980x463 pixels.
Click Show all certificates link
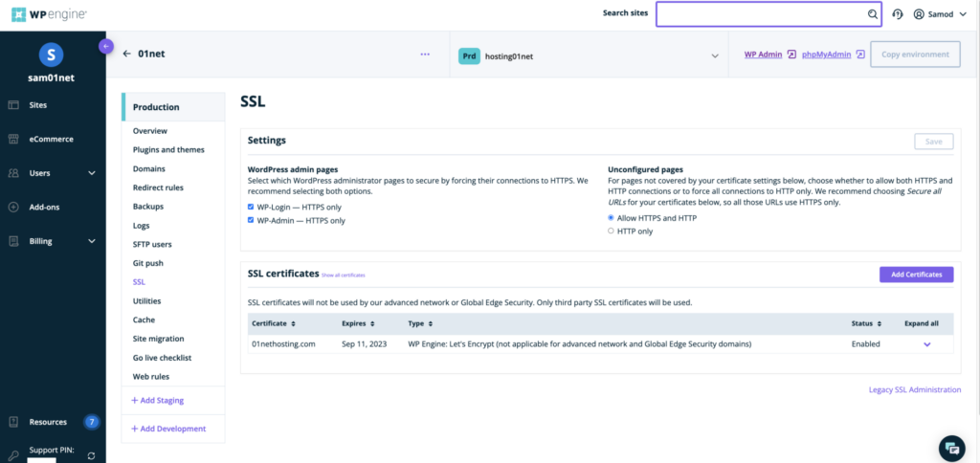(x=344, y=275)
